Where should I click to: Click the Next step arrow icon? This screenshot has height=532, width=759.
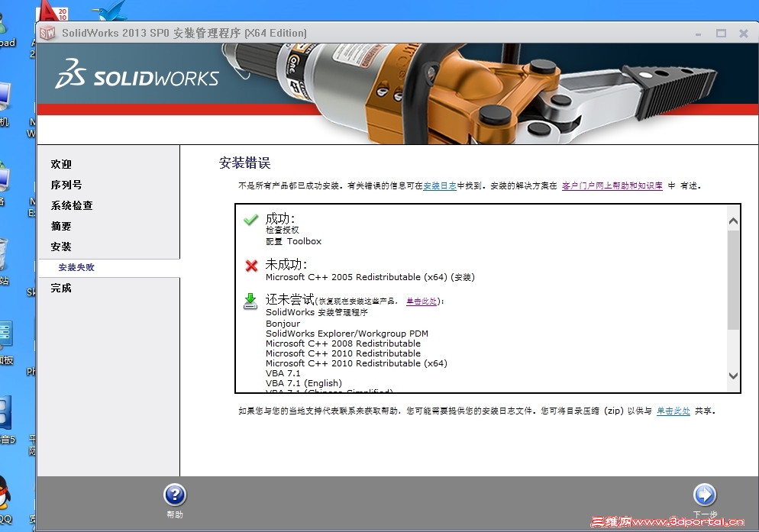coord(705,495)
